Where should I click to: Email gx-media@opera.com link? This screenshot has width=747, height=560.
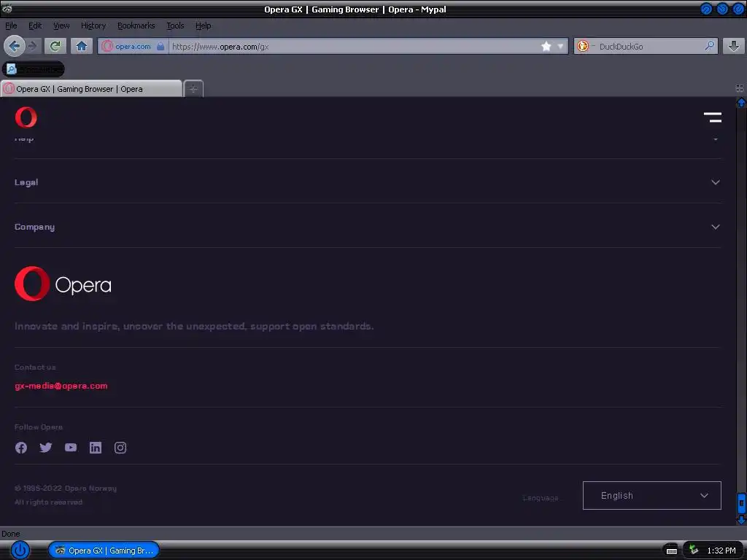[x=61, y=386]
